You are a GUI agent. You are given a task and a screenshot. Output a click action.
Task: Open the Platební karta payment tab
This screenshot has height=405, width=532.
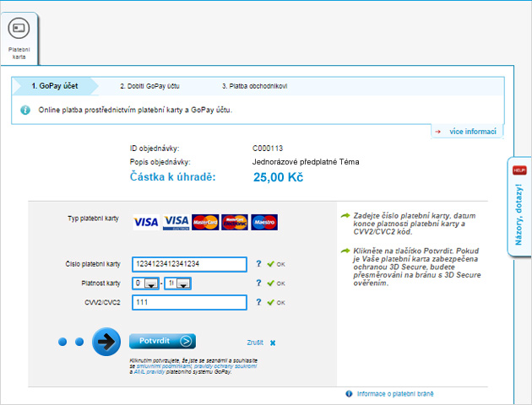19,37
